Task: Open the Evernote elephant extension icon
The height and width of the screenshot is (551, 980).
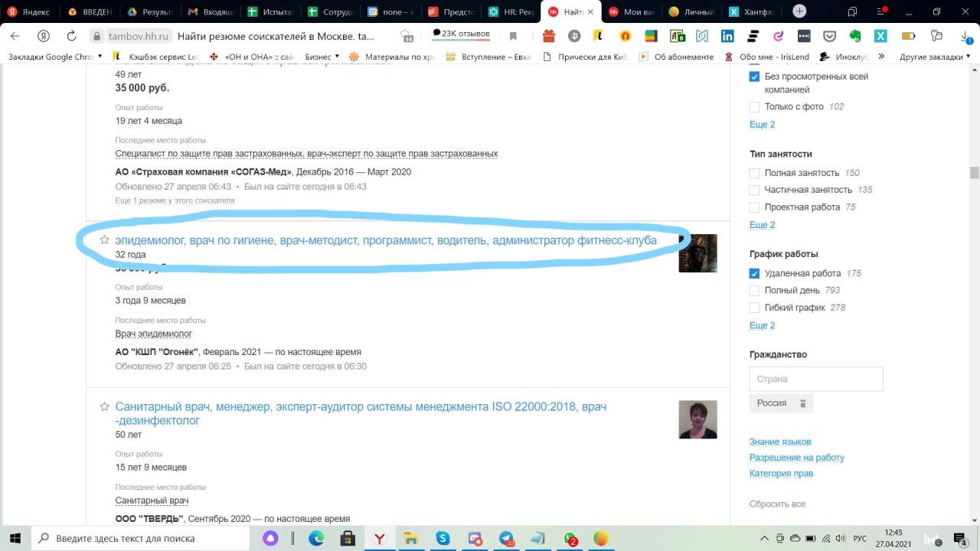Action: [855, 36]
